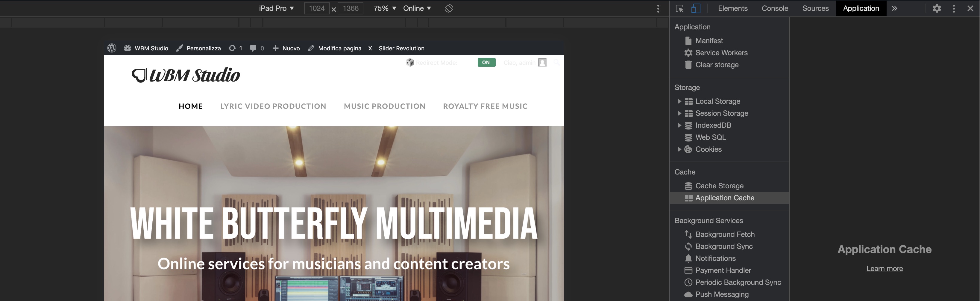
Task: Select Manifest label in sidebar
Action: tap(709, 41)
